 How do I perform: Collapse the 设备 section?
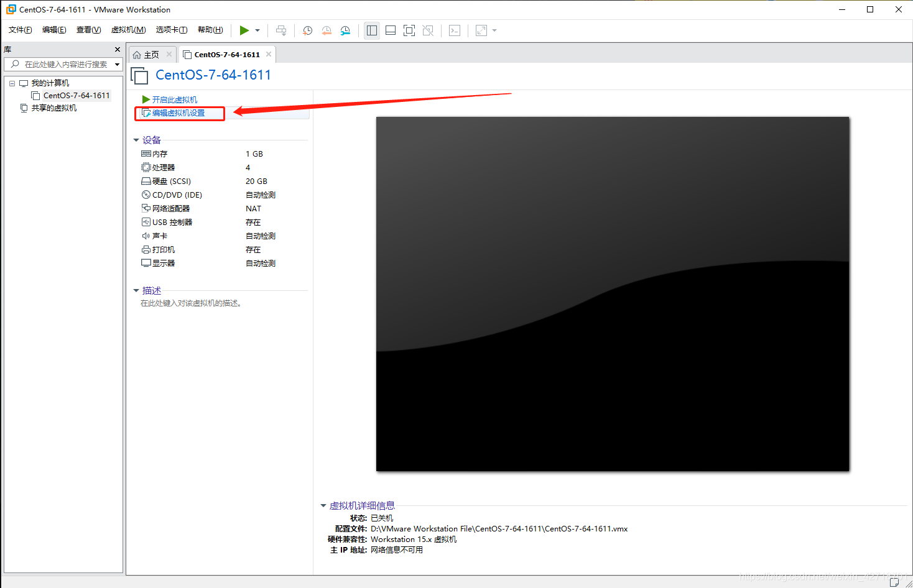(136, 140)
